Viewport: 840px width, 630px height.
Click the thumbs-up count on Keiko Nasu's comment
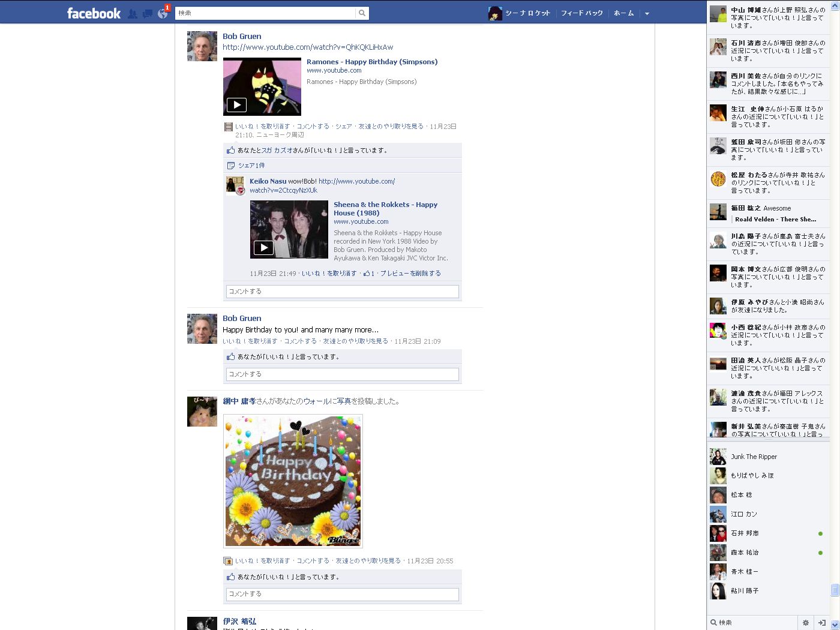(369, 274)
